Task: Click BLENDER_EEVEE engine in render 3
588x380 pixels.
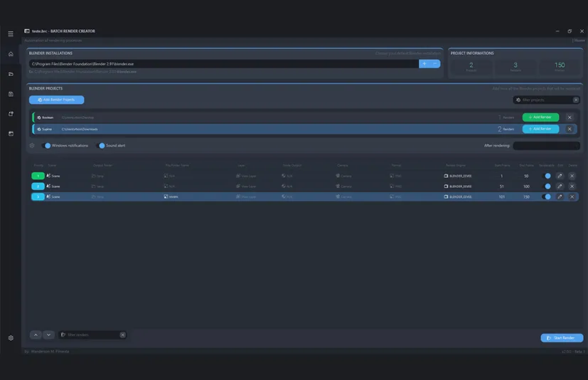Action: pyautogui.click(x=458, y=196)
